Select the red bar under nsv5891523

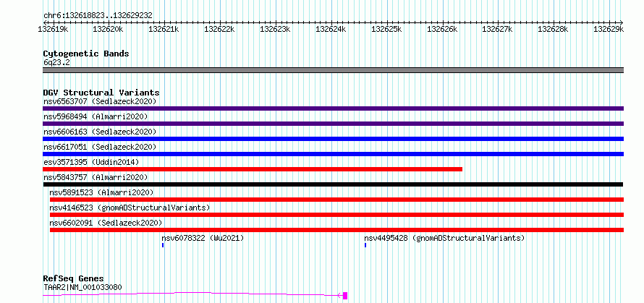(x=336, y=200)
